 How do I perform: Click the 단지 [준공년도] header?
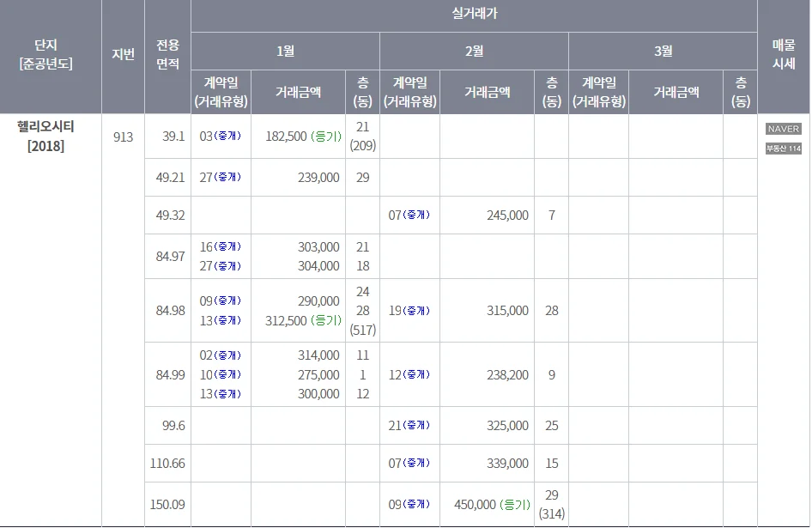(x=45, y=54)
